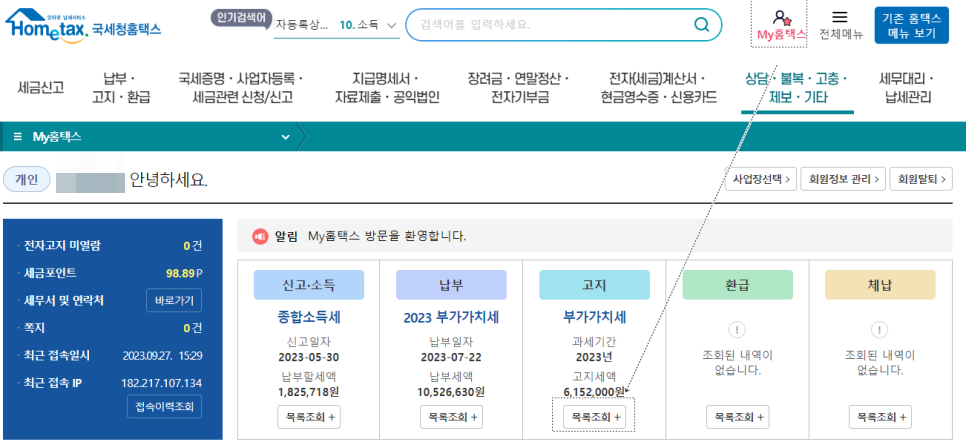Click the Hometax logo
The height and width of the screenshot is (442, 966).
pos(83,25)
